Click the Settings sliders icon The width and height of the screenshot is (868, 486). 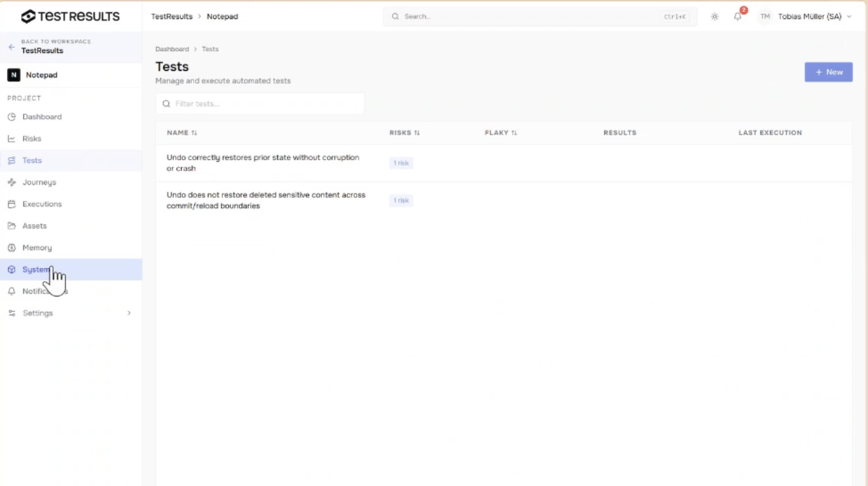11,313
